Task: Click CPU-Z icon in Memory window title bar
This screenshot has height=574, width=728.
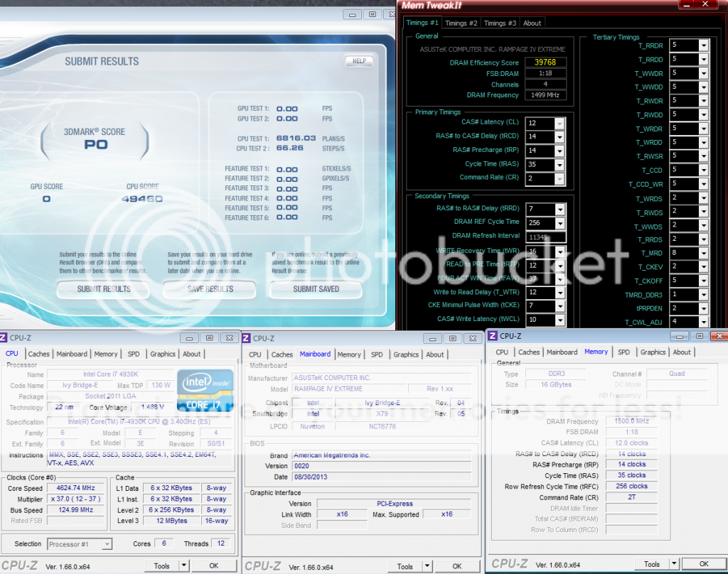Action: pyautogui.click(x=493, y=336)
